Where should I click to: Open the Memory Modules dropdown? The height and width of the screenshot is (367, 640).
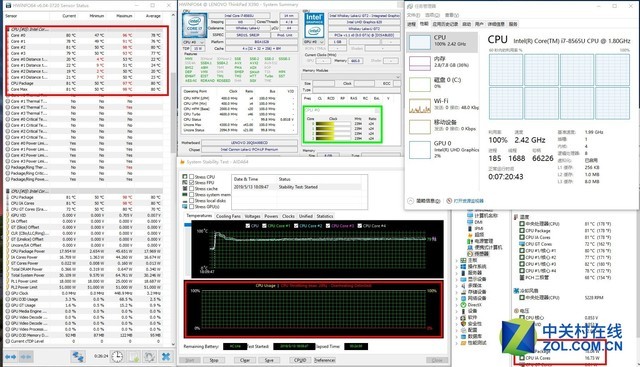click(x=351, y=77)
